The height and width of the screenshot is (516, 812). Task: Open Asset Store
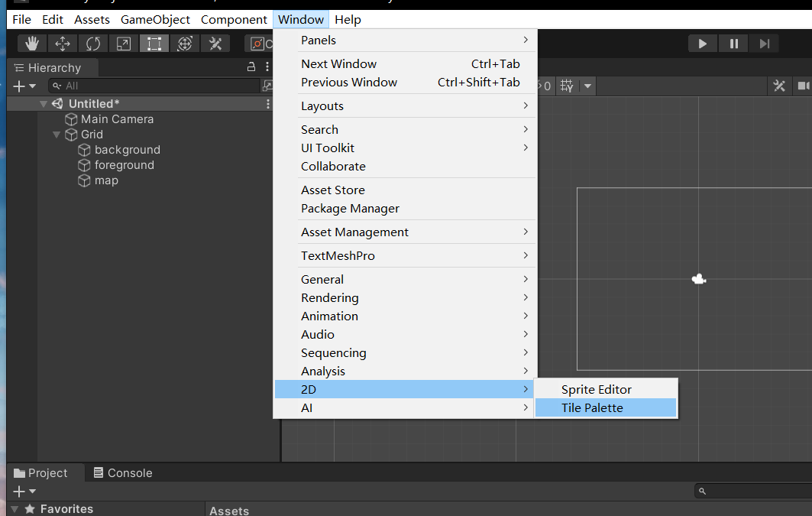[x=406, y=190]
